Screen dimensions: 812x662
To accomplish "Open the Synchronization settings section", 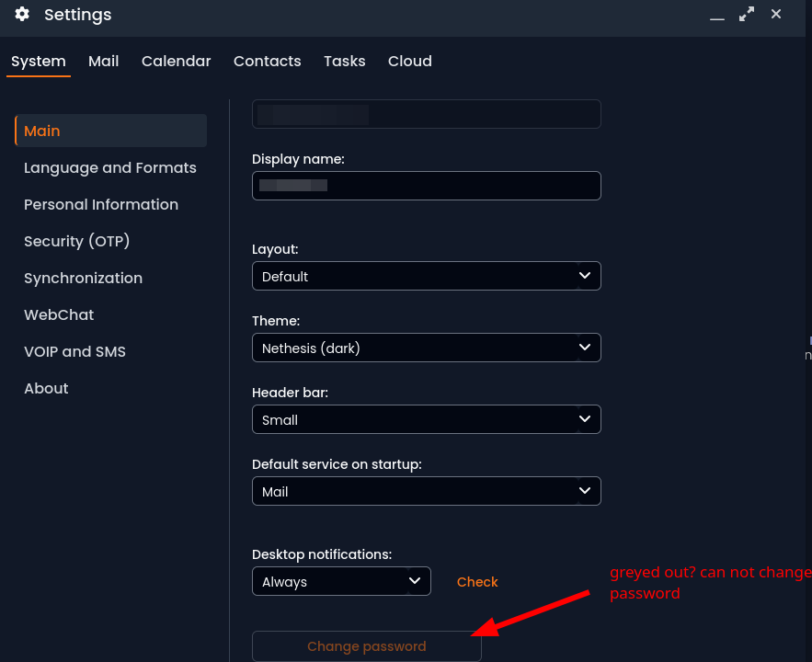I will (83, 278).
